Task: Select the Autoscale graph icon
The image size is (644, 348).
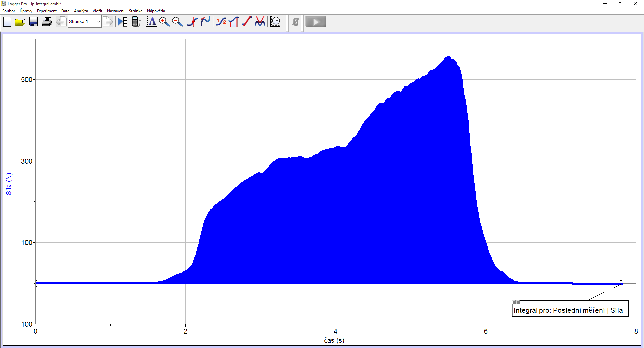Action: pos(151,22)
